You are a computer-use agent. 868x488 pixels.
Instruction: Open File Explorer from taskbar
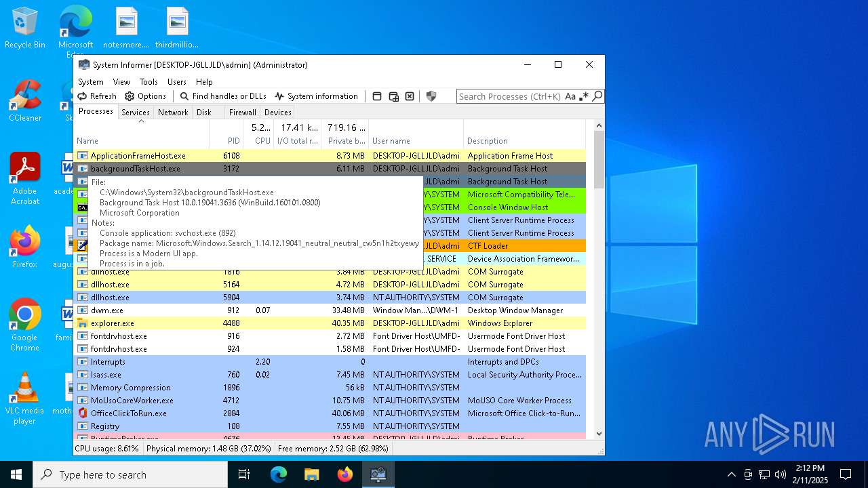click(x=312, y=474)
